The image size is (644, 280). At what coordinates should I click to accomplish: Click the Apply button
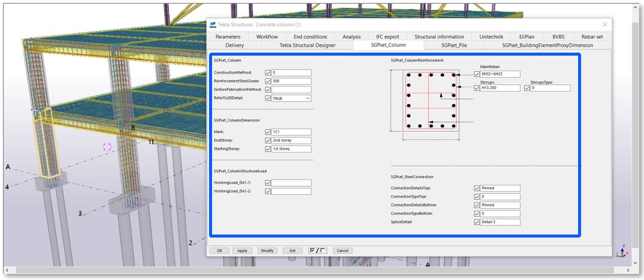point(243,251)
